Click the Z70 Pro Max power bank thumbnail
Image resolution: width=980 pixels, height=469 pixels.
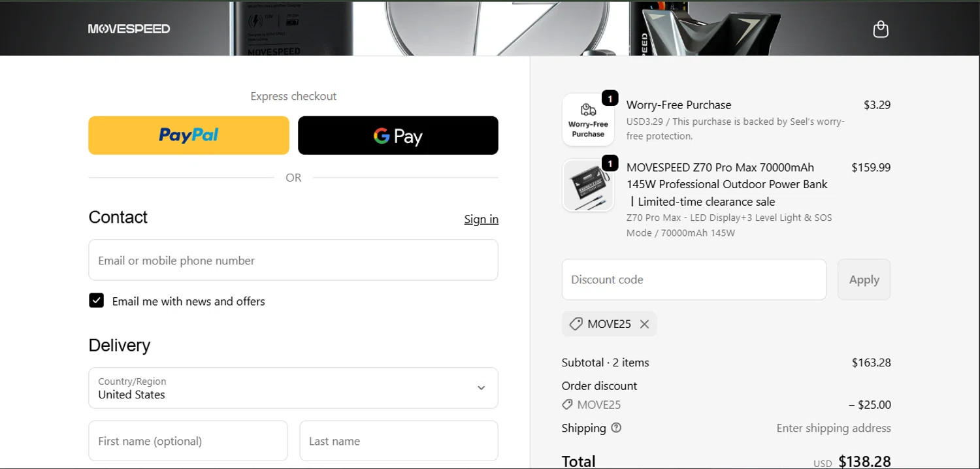[x=588, y=186]
